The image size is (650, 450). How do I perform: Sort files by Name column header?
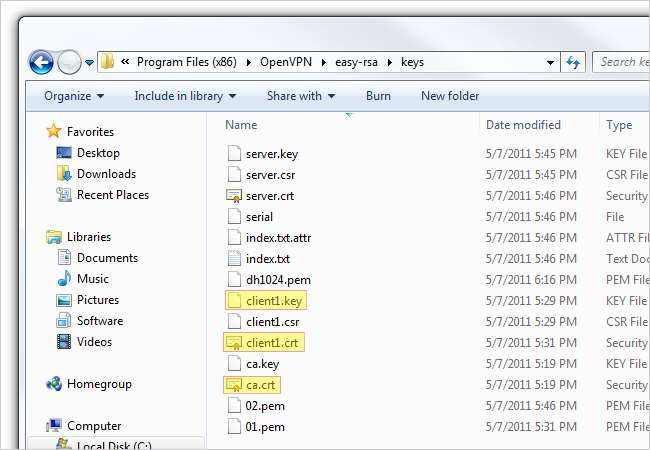(242, 125)
